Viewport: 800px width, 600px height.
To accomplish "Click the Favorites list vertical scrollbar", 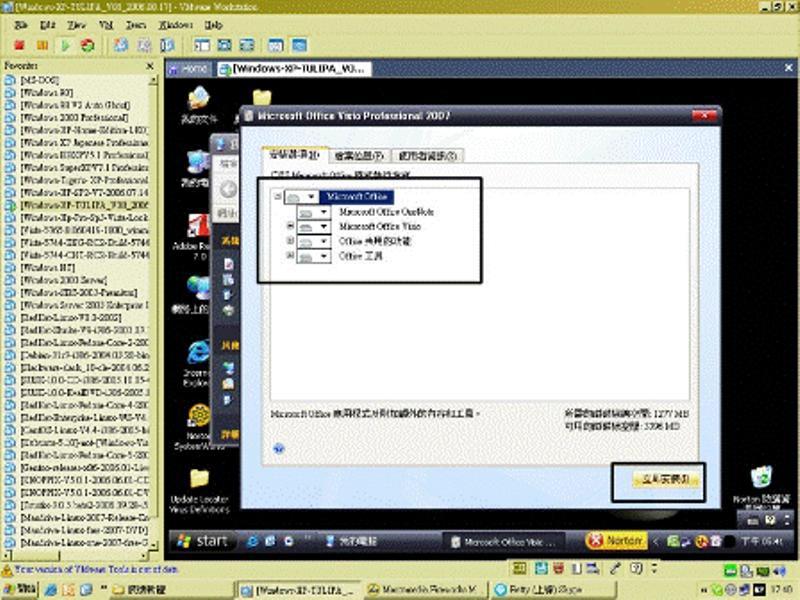I will (153, 311).
